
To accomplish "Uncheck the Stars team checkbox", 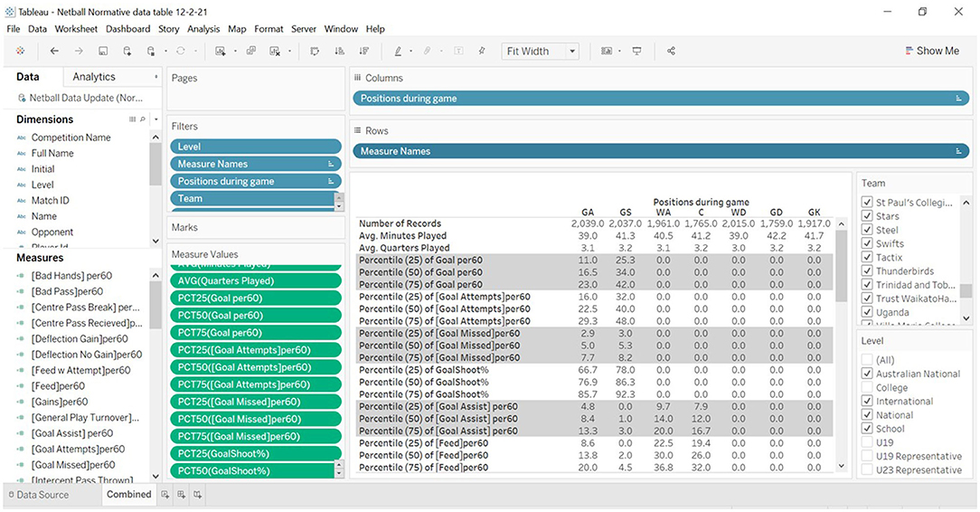I will pyautogui.click(x=867, y=215).
